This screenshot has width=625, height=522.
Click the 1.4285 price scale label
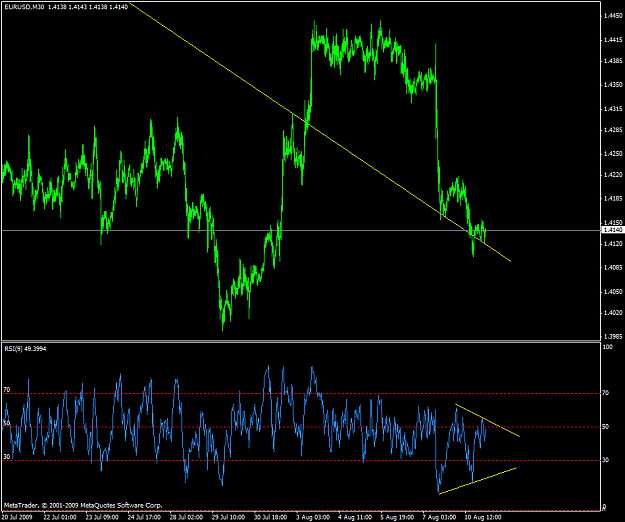tap(613, 130)
